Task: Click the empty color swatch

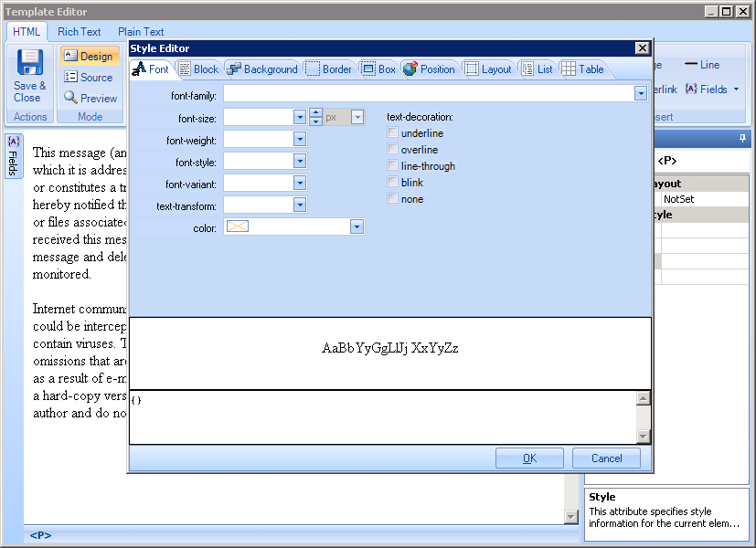Action: (237, 226)
